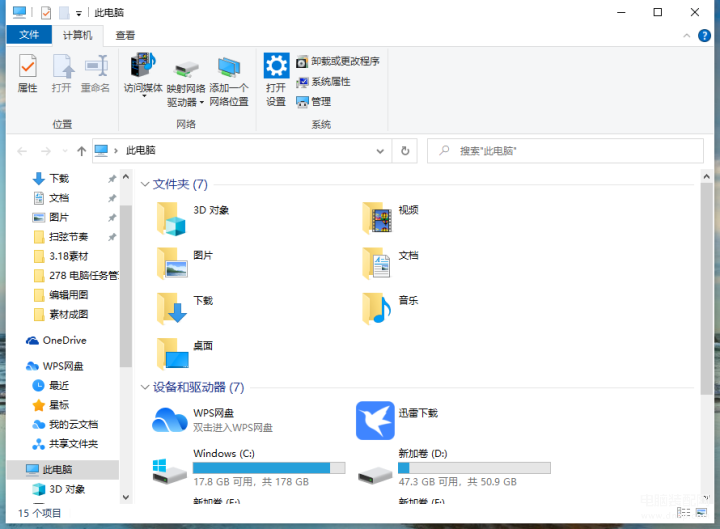Open 编辑用图 folder in sidebar
The image size is (720, 529).
(68, 295)
